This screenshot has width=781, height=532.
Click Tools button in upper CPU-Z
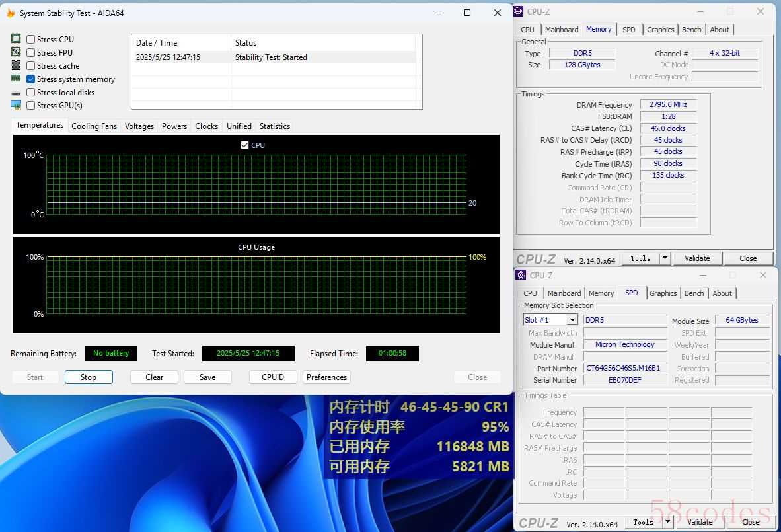tap(640, 258)
